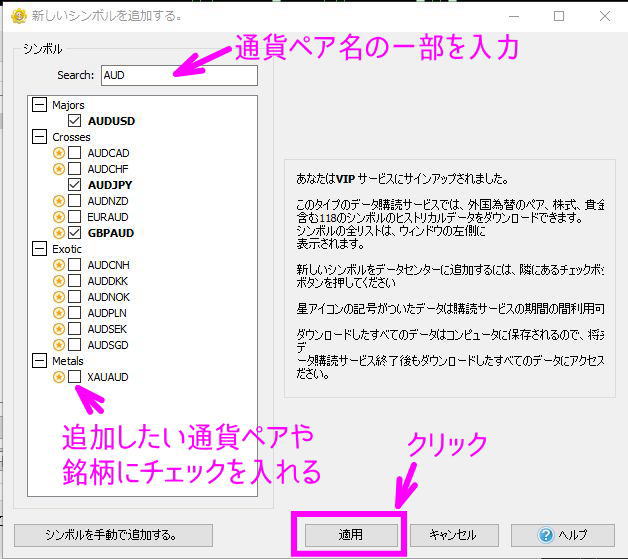Viewport: 628px width, 559px height.
Task: Click the Search input field containing AUD
Action: click(x=179, y=75)
